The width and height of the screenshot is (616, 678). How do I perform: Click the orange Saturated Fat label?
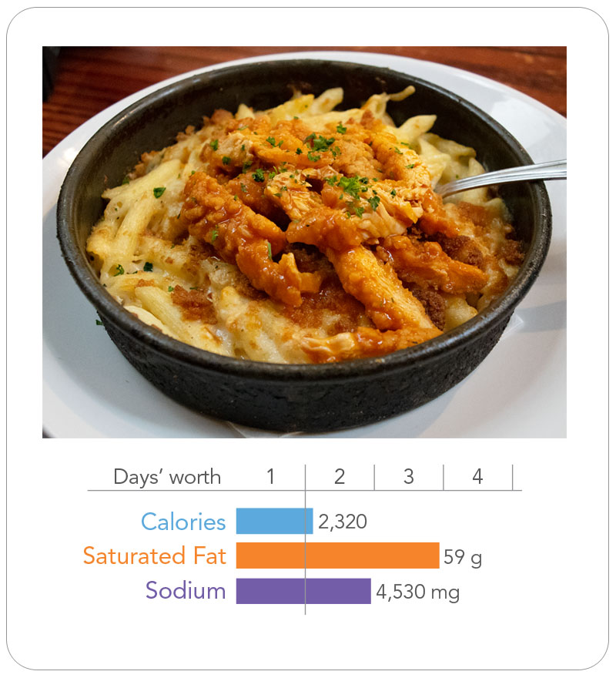(x=155, y=555)
